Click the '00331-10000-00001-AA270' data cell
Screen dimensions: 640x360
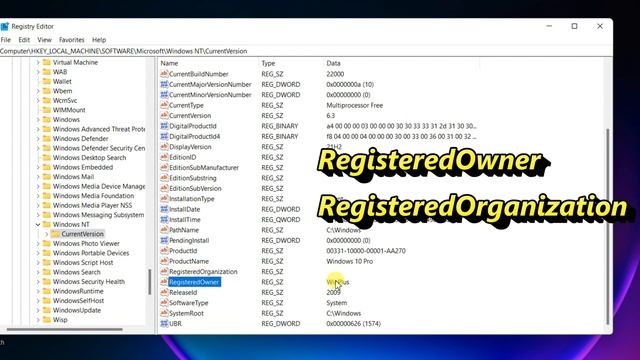[366, 251]
